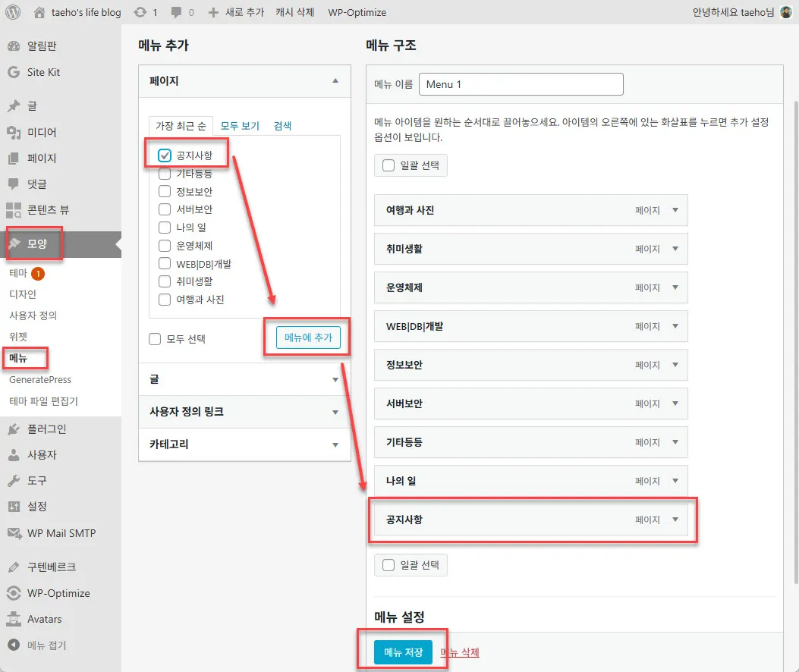The width and height of the screenshot is (799, 672).
Task: Open settings arrow on 공지사항 menu item
Action: click(x=678, y=520)
